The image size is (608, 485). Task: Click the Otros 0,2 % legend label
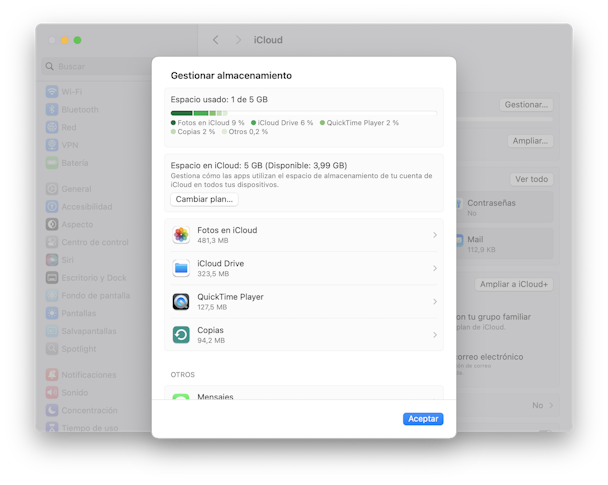point(248,132)
